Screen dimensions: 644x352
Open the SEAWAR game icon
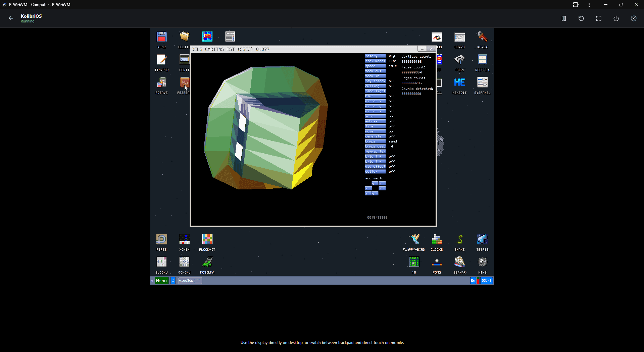tap(459, 262)
